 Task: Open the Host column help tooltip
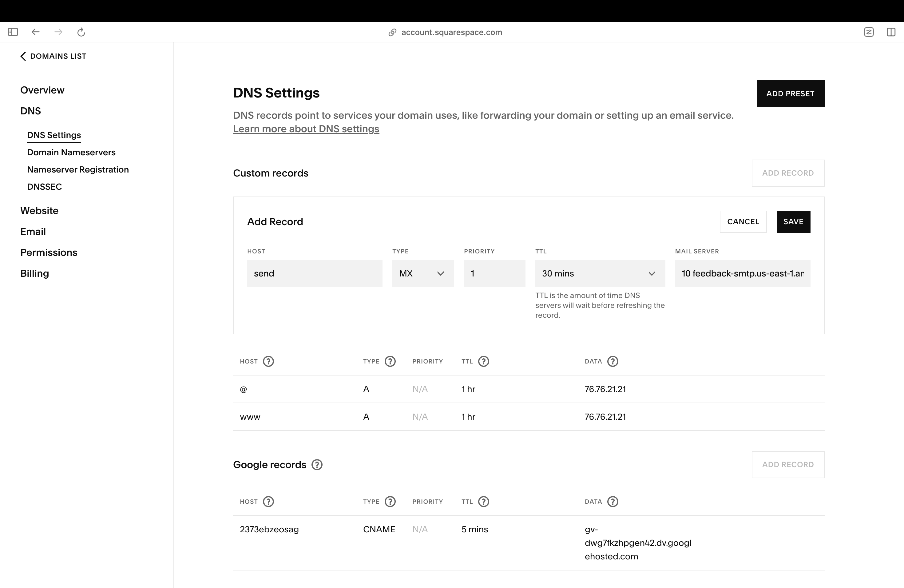pos(269,361)
